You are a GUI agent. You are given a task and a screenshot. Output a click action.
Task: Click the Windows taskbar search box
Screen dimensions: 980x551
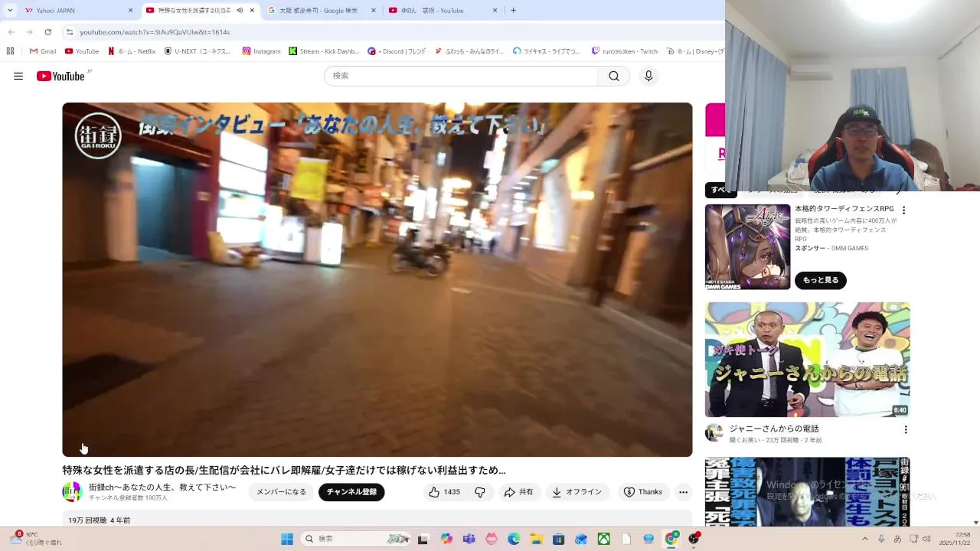[355, 539]
